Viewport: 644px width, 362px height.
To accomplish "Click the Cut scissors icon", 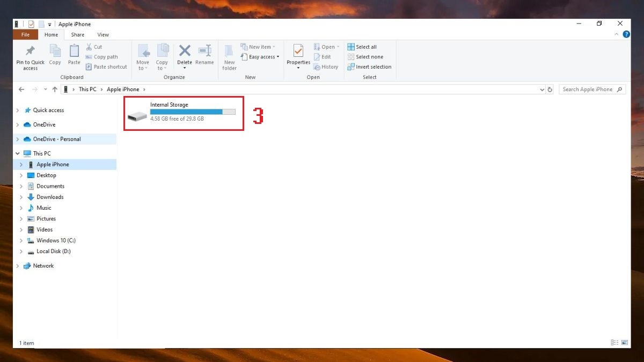I will point(89,47).
